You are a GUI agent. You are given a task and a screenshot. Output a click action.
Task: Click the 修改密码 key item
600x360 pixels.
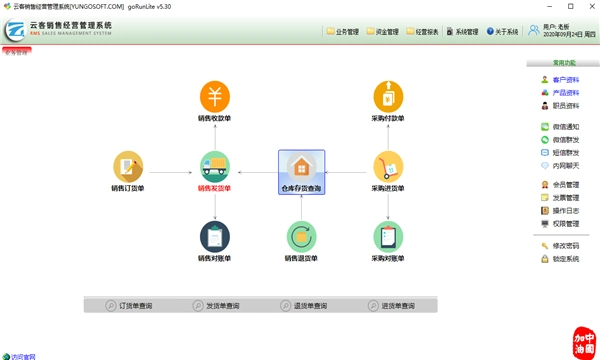click(560, 246)
